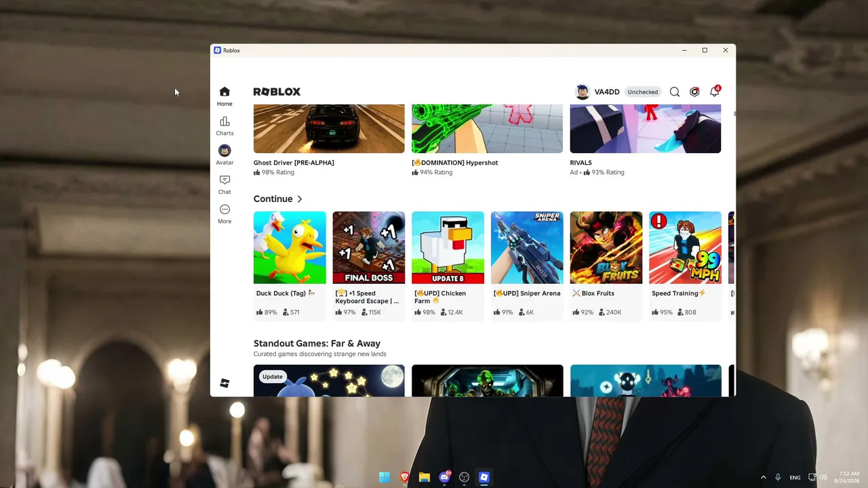This screenshot has height=488, width=868.
Task: Open the Robux hexagon icon
Action: (694, 92)
